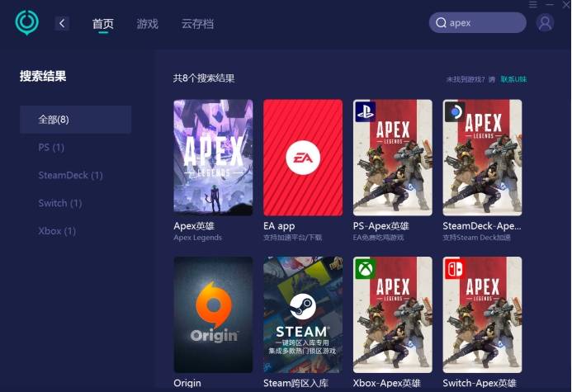Click the UU accelerator logo icon
This screenshot has height=392, width=572.
(26, 22)
